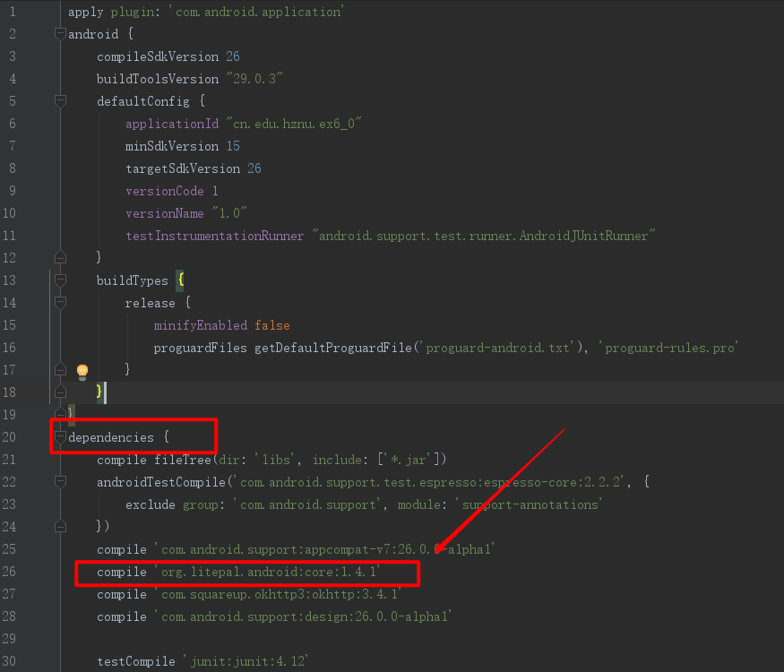This screenshot has width=784, height=672.
Task: Click buildToolsVersion value "29.0.3"
Action: 254,79
